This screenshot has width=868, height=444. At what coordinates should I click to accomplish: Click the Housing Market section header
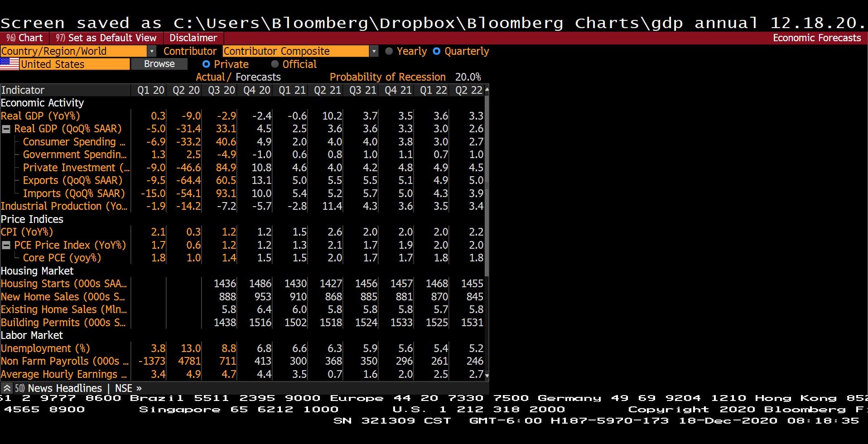pyautogui.click(x=37, y=271)
